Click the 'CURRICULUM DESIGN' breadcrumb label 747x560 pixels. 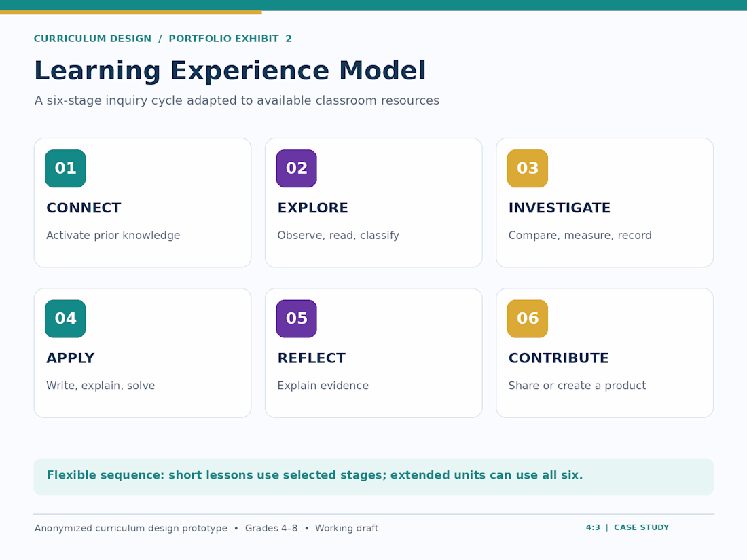click(x=92, y=39)
